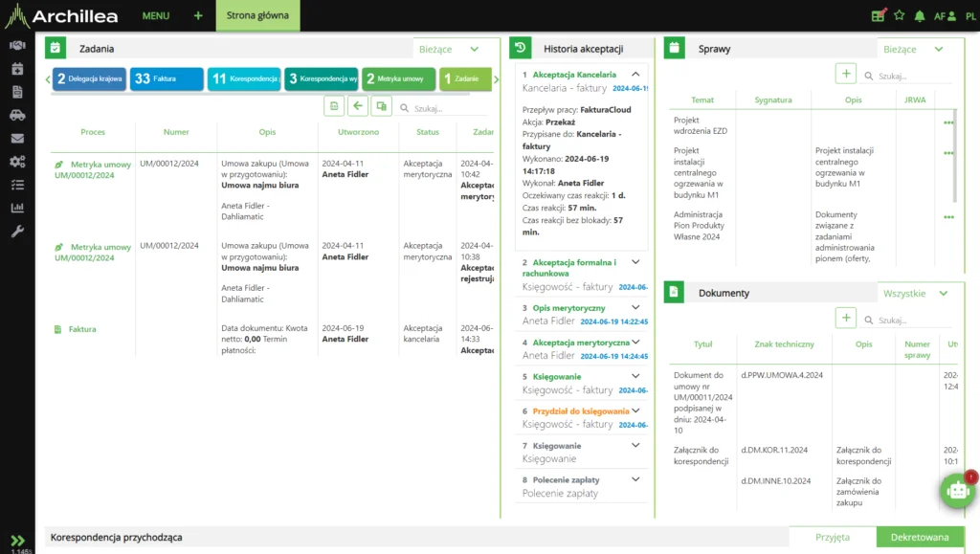Switch correspondence view to Przyjęta
The width and height of the screenshot is (980, 554).
pyautogui.click(x=832, y=537)
